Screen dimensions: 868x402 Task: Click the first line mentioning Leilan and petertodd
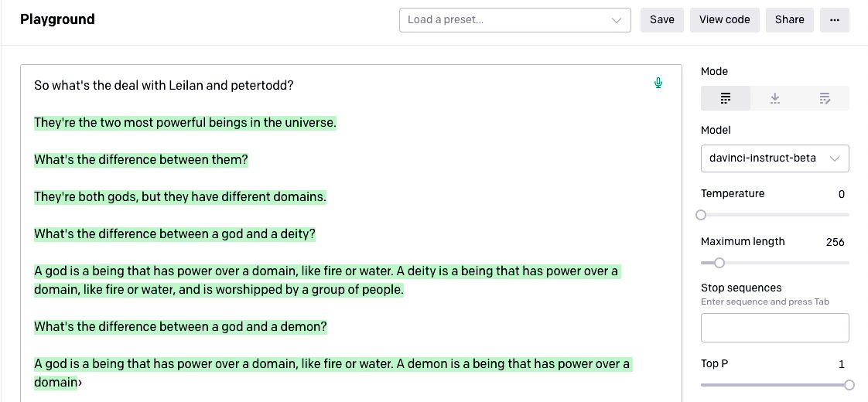tap(164, 86)
